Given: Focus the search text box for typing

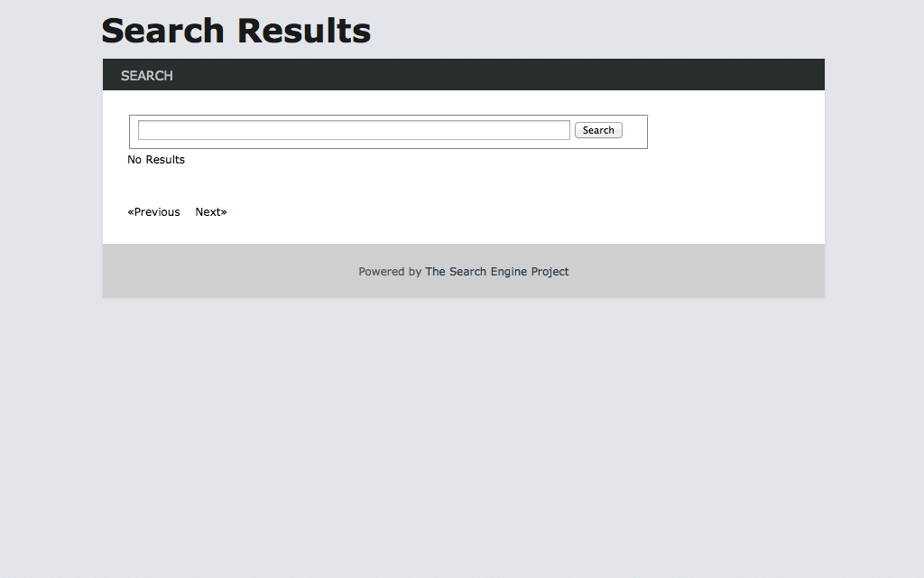Looking at the screenshot, I should 352,129.
